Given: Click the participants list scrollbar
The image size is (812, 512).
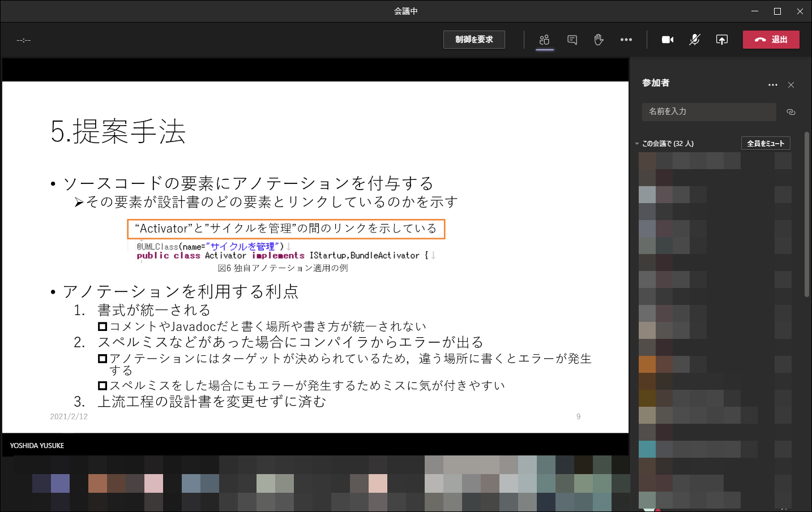Looking at the screenshot, I should (x=807, y=215).
